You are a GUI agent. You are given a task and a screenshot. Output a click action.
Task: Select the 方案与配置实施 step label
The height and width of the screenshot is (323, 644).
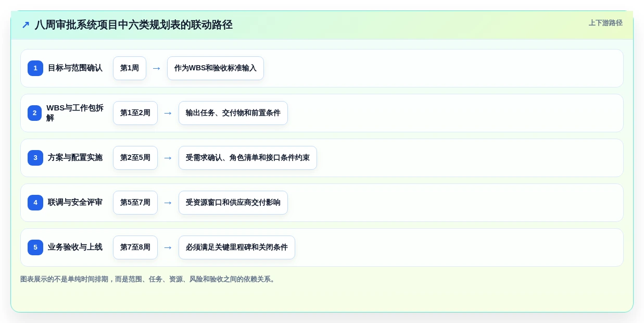pyautogui.click(x=75, y=158)
